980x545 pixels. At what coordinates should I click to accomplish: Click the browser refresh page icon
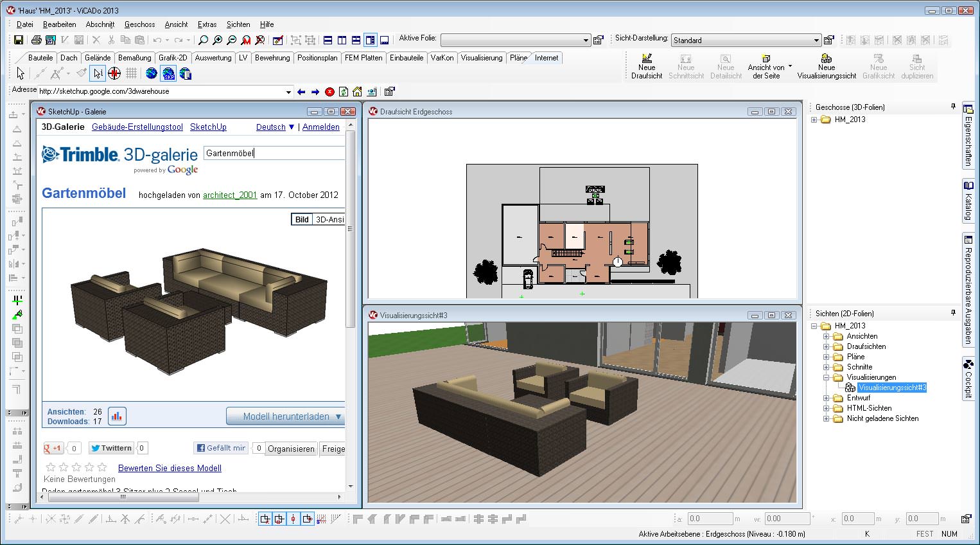344,92
